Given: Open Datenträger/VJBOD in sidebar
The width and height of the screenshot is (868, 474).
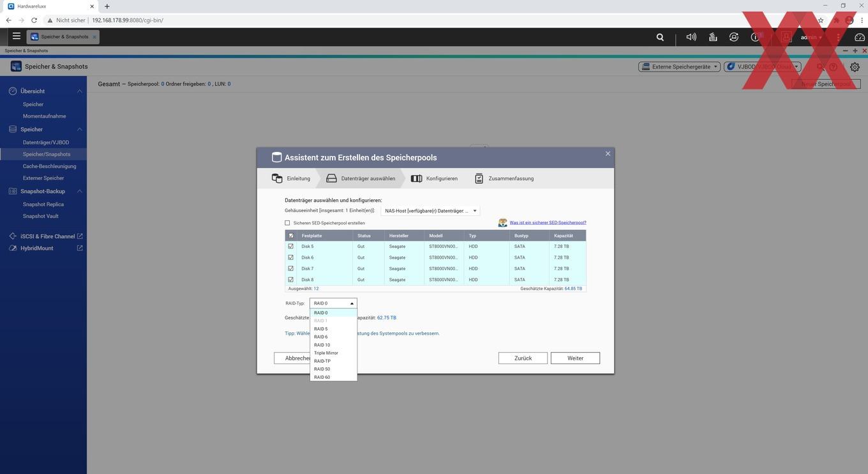Looking at the screenshot, I should (x=46, y=142).
